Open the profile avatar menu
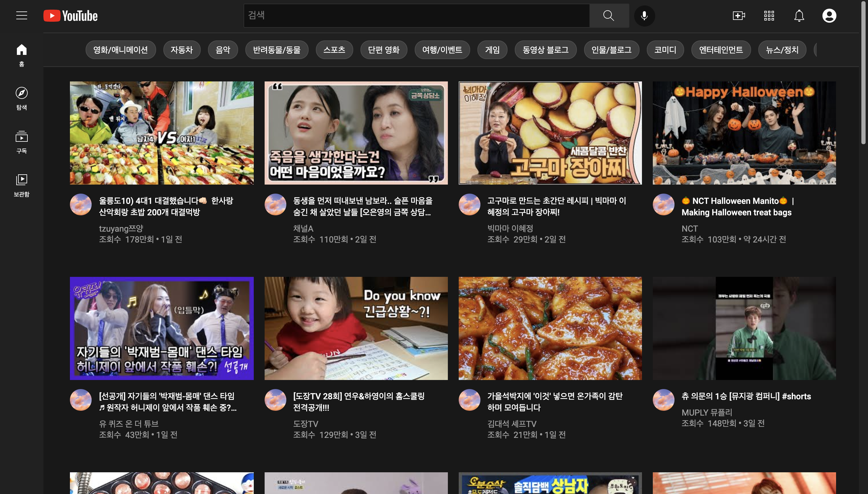Image resolution: width=868 pixels, height=494 pixels. 829,15
